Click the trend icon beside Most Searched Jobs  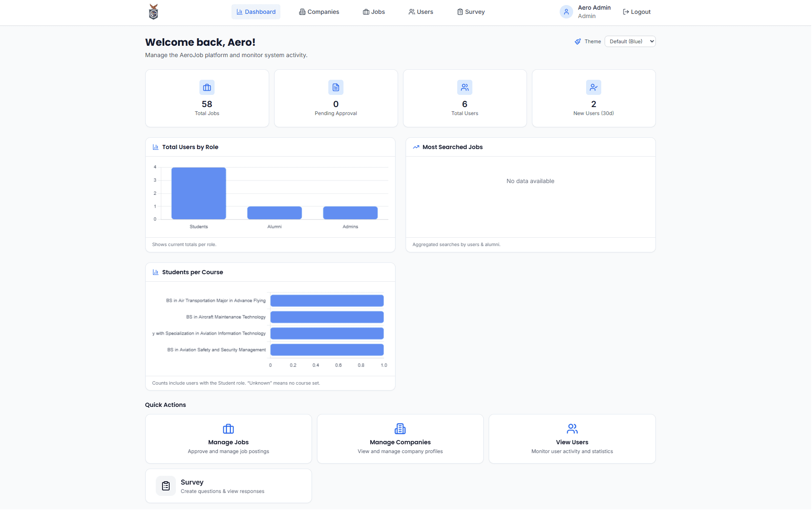[x=416, y=147]
